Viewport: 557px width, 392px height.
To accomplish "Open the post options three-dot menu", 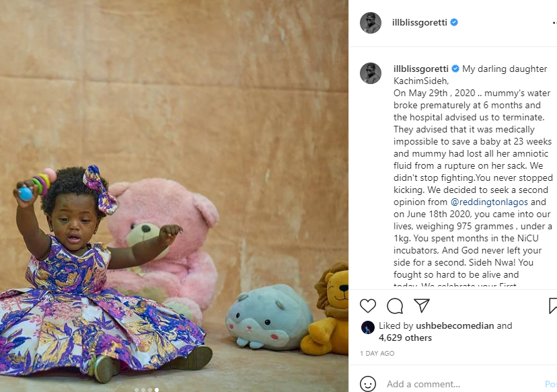I will click(554, 23).
